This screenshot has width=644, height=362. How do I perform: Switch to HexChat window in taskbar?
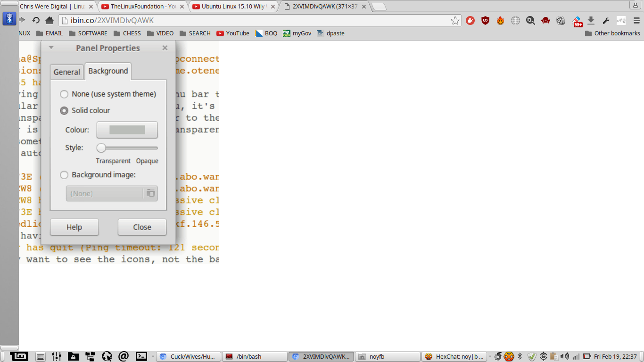pyautogui.click(x=455, y=357)
